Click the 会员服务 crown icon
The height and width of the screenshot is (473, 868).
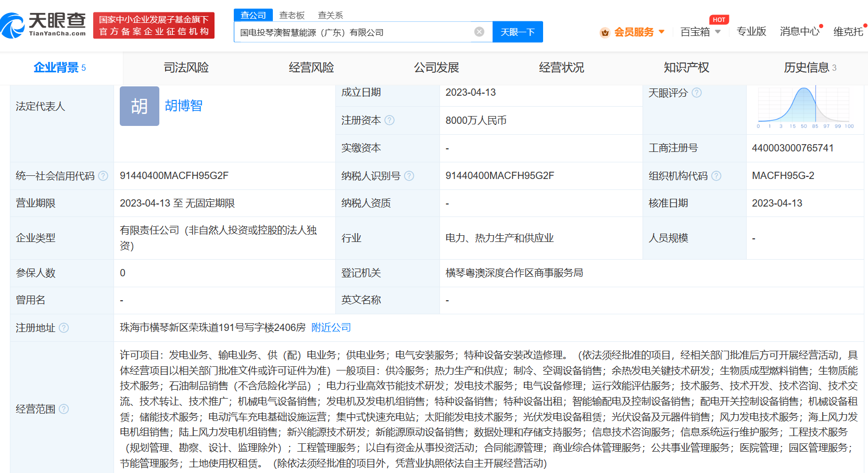(x=605, y=32)
